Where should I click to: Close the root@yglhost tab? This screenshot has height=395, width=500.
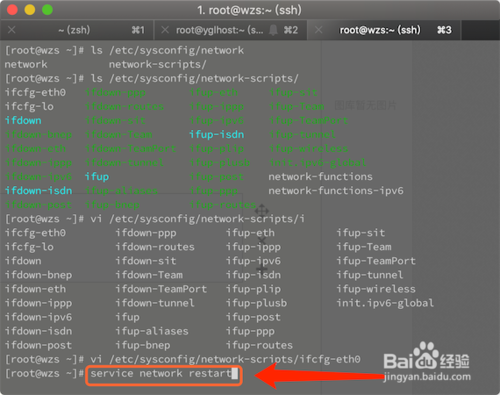(x=165, y=30)
